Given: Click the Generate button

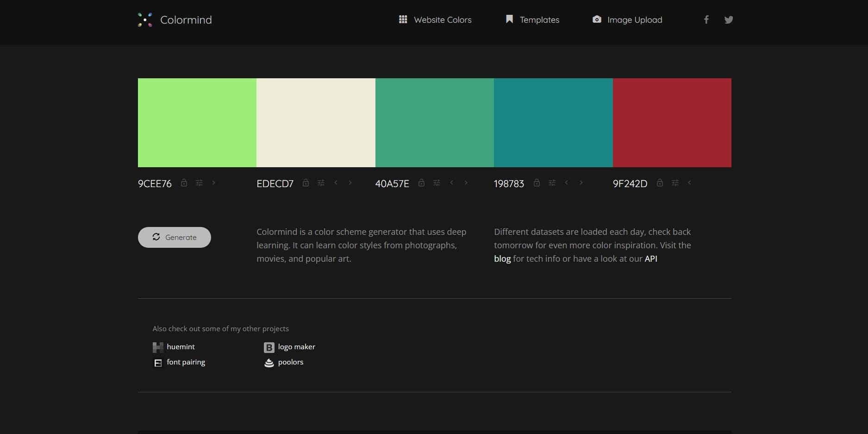Looking at the screenshot, I should coord(174,237).
